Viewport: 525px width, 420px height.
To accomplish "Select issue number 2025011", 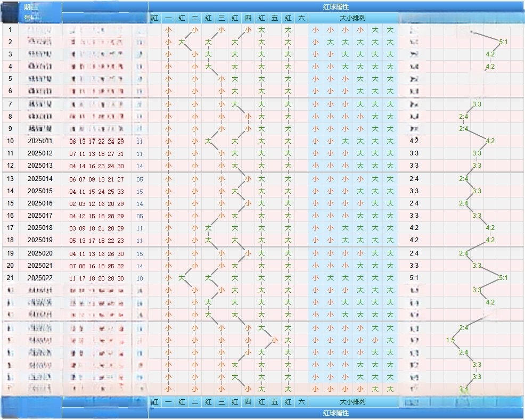I will click(40, 141).
